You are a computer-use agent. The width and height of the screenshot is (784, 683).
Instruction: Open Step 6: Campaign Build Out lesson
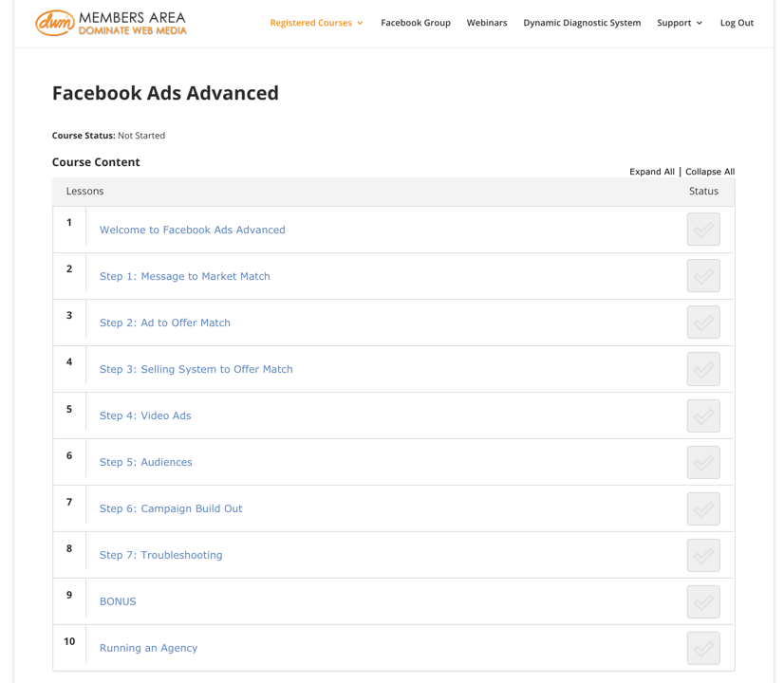tap(171, 508)
